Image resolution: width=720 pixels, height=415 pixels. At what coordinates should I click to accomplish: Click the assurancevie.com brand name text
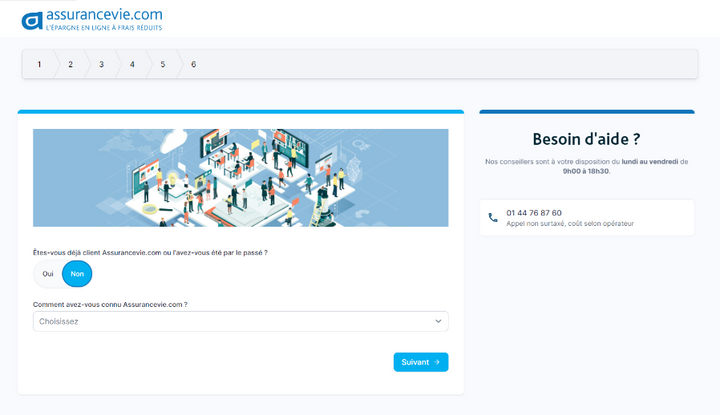104,14
